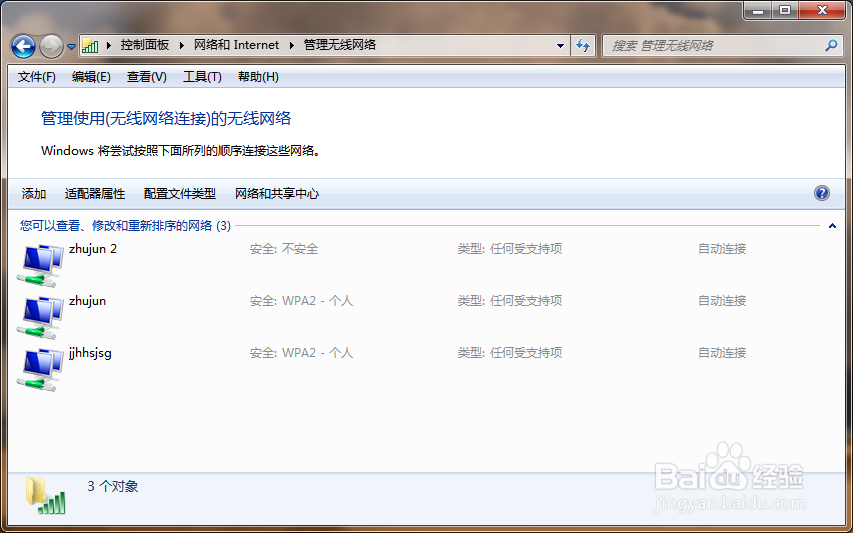Click the Forward navigation arrow button
Viewport: 853px width, 533px height.
tap(52, 46)
